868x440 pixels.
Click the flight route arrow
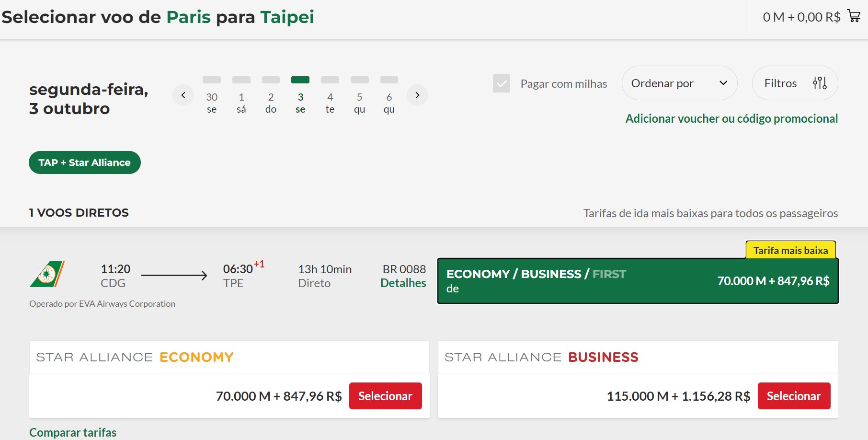174,276
